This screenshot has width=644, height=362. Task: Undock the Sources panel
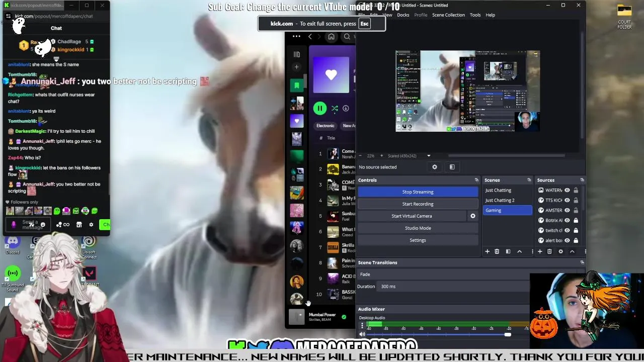click(582, 180)
